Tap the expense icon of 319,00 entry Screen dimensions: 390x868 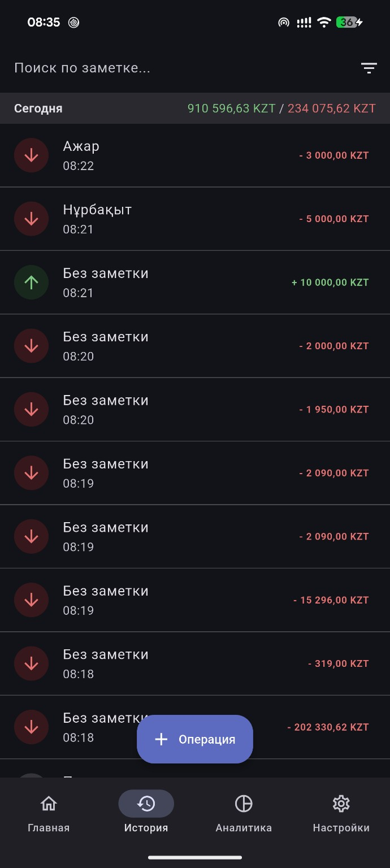point(31,663)
